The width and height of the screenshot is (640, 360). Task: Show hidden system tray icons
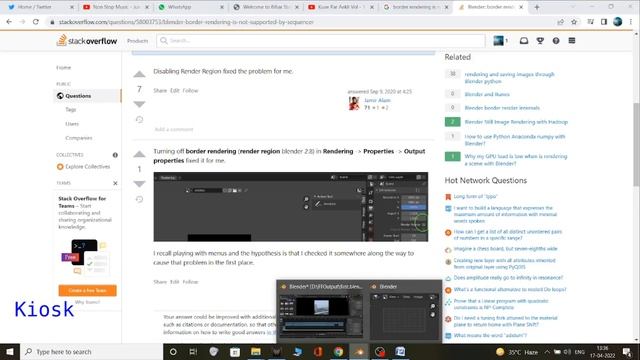(x=547, y=351)
